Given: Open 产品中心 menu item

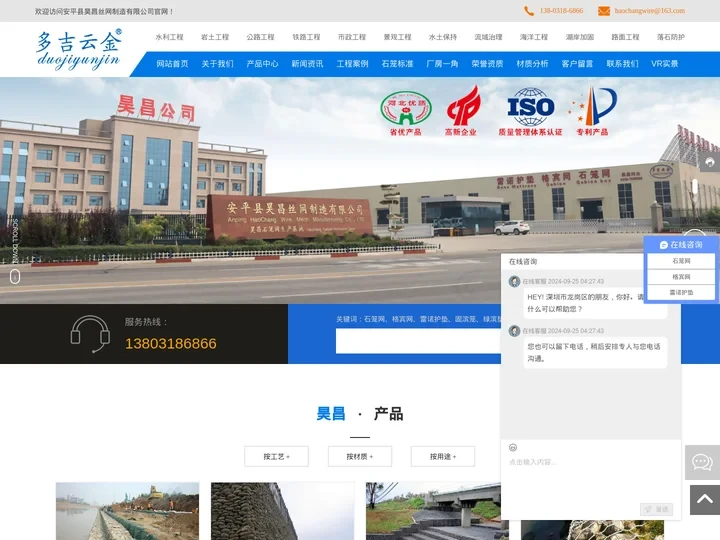Looking at the screenshot, I should click(x=262, y=64).
